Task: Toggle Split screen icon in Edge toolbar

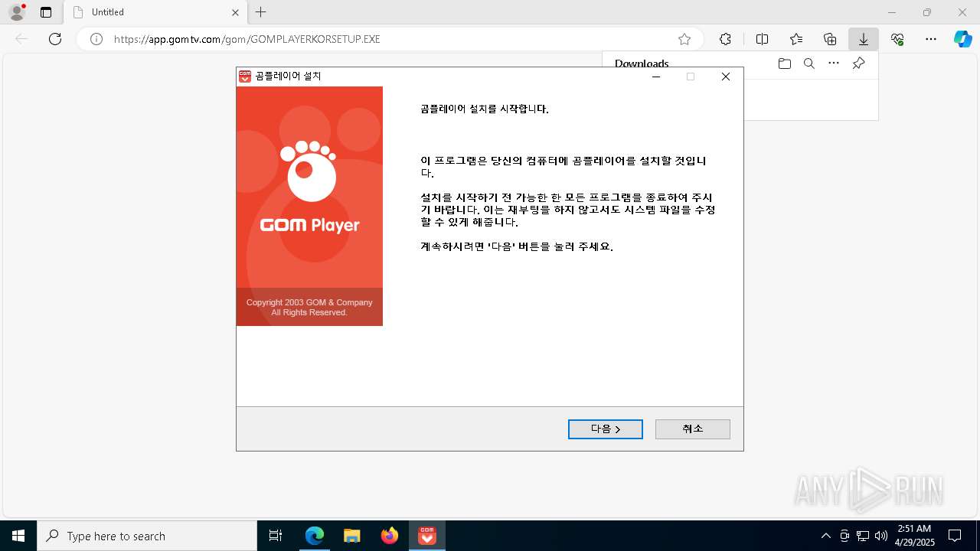Action: click(762, 39)
